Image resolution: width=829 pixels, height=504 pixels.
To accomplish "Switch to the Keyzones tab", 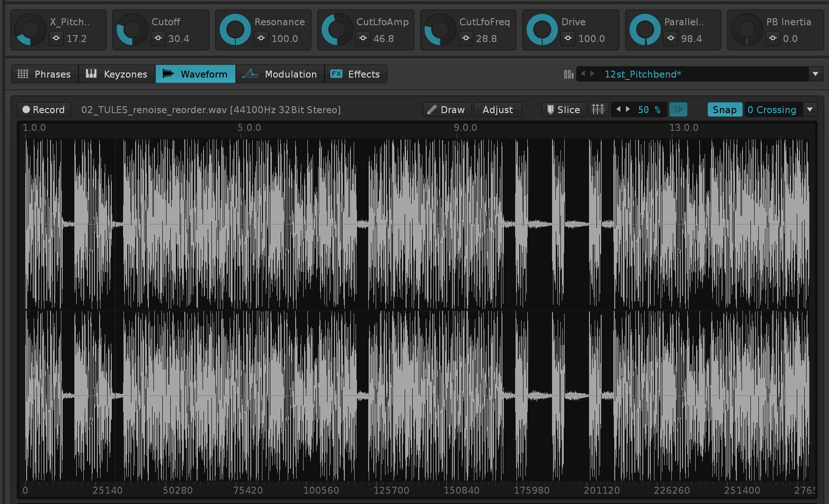I will 117,74.
